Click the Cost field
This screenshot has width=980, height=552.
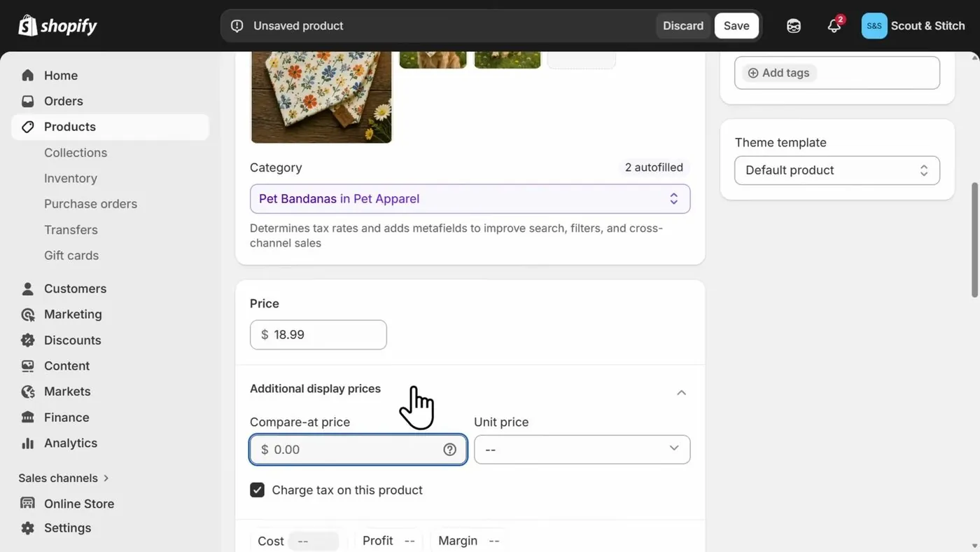[x=314, y=541]
